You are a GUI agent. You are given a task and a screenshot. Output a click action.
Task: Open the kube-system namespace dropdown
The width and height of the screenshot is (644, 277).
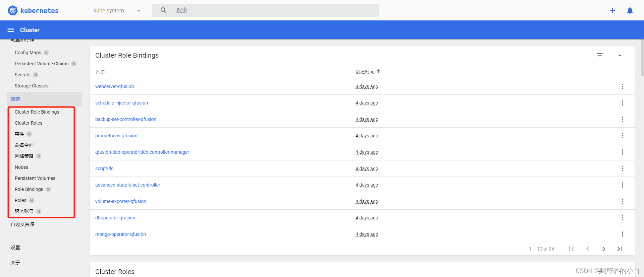117,10
